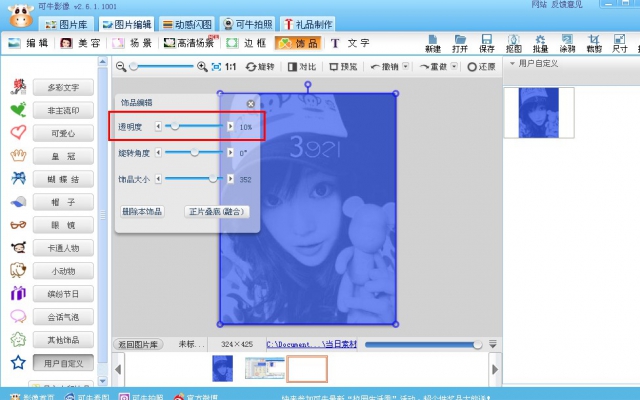Click the 撤销 undo button

[384, 67]
